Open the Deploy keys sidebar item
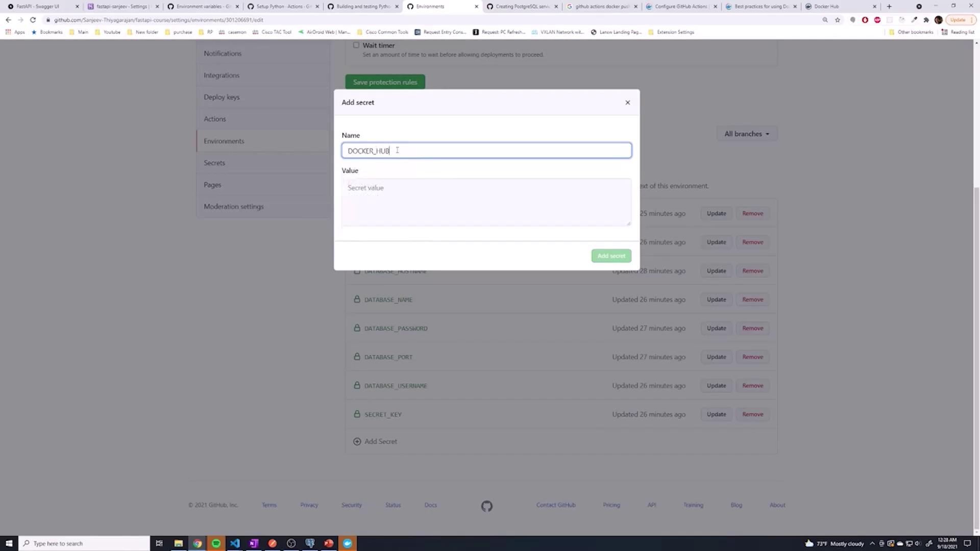The image size is (980, 551). (x=222, y=97)
